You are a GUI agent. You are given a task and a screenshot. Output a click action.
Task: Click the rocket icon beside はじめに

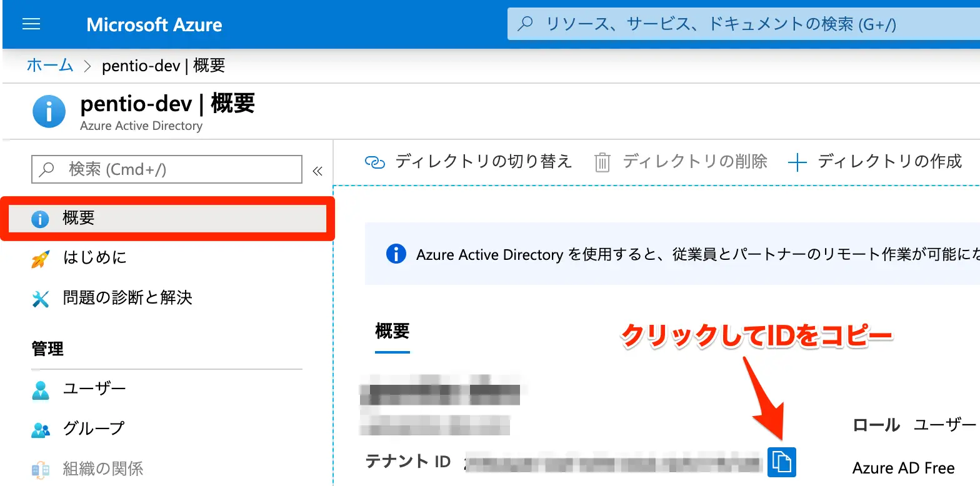41,259
